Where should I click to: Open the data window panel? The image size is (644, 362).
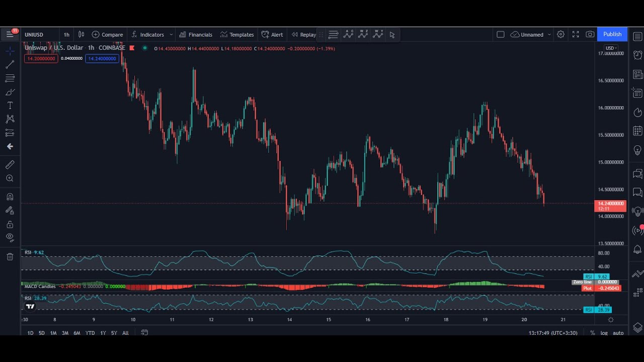[637, 93]
